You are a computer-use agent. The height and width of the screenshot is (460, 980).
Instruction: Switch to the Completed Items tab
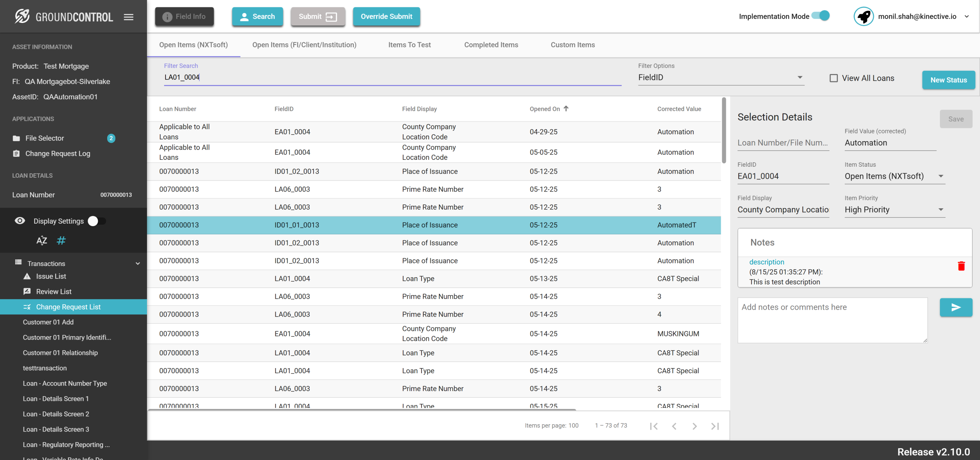click(491, 45)
